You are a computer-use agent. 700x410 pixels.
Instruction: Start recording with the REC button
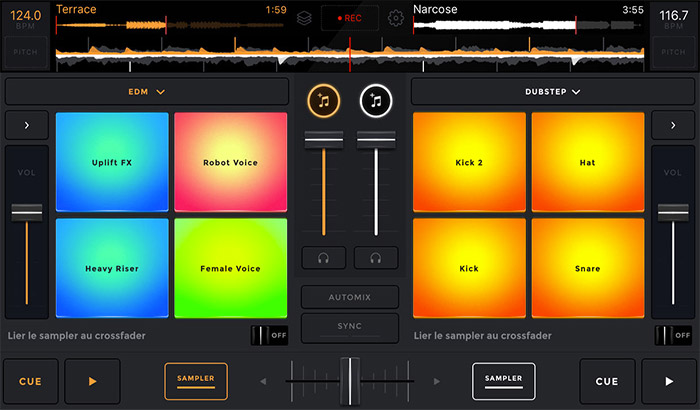pos(350,18)
